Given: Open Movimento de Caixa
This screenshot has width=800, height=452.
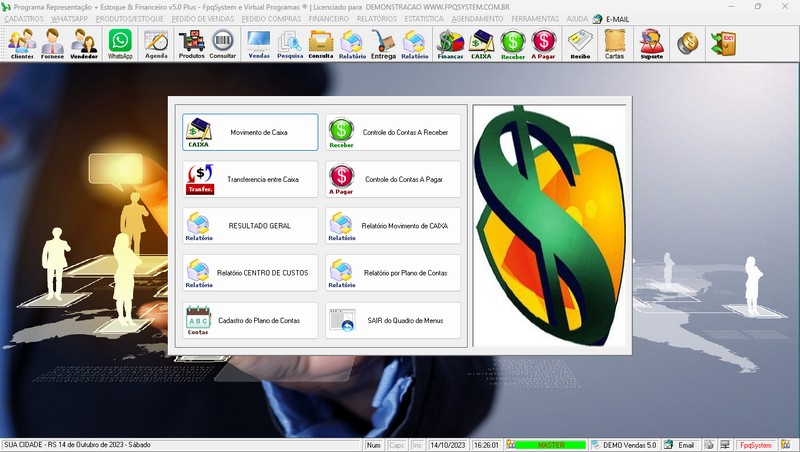Looking at the screenshot, I should (x=250, y=132).
